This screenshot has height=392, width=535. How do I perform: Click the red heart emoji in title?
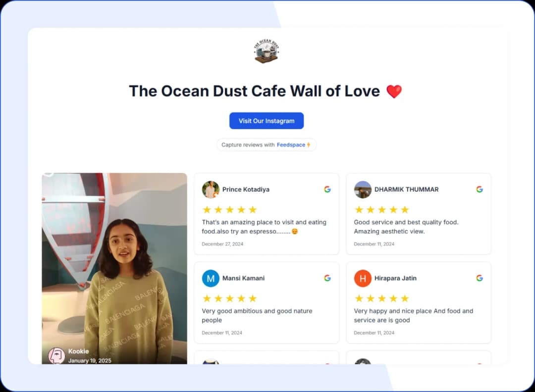tap(394, 92)
